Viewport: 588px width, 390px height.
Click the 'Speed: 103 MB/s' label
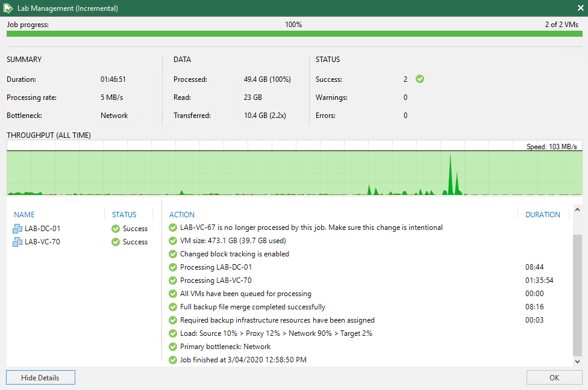(x=552, y=146)
